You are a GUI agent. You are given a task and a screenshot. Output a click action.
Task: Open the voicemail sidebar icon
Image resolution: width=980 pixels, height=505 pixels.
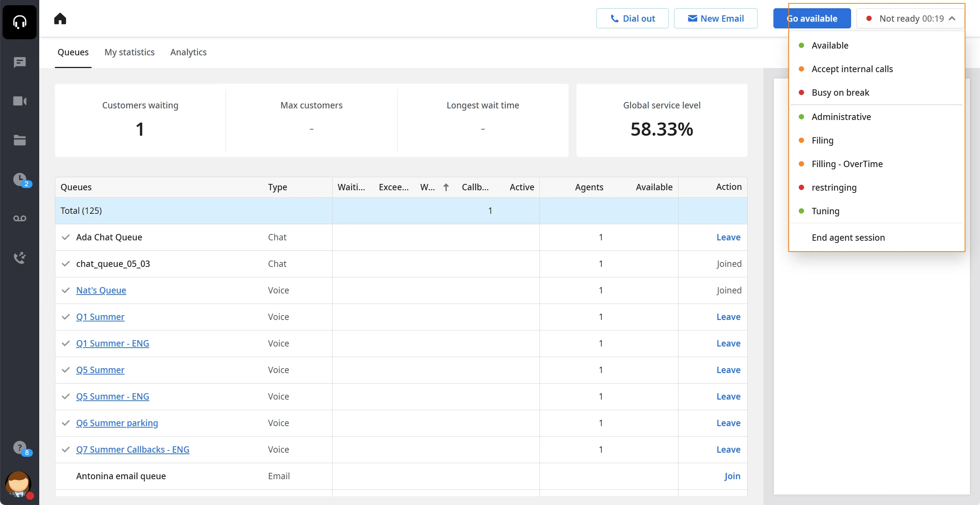[19, 218]
